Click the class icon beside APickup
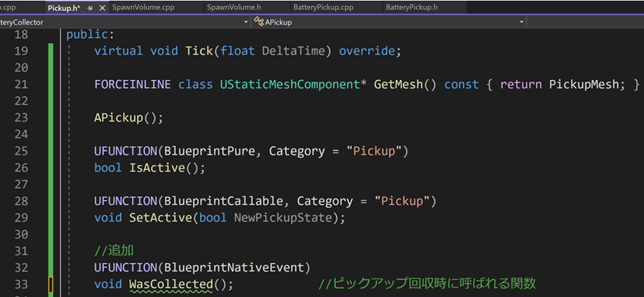Screen dimensions: 644x297 (258, 22)
